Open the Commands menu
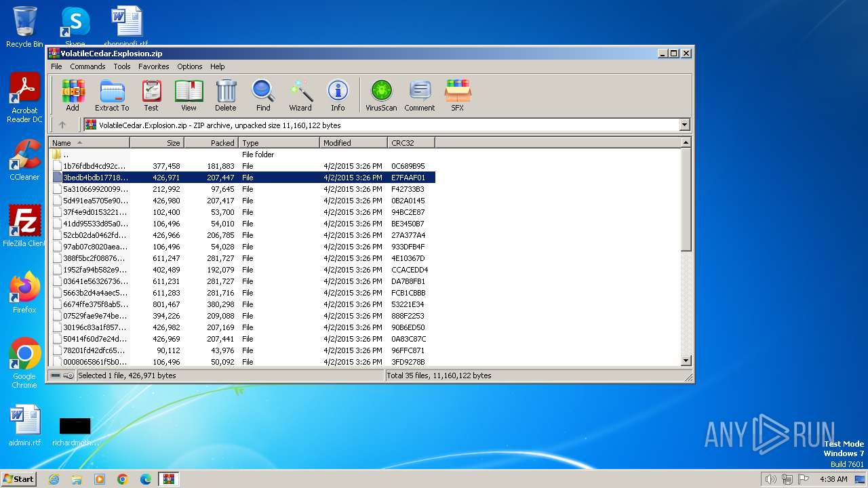 87,66
